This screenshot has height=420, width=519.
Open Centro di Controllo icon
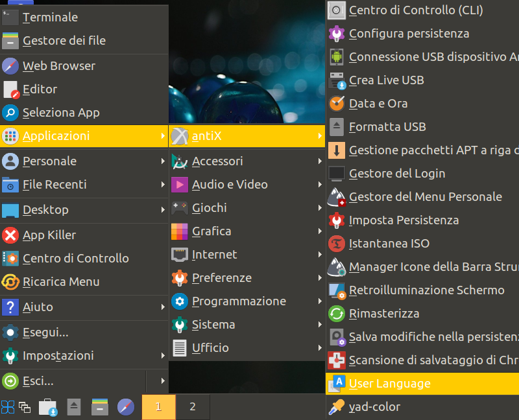tap(10, 259)
